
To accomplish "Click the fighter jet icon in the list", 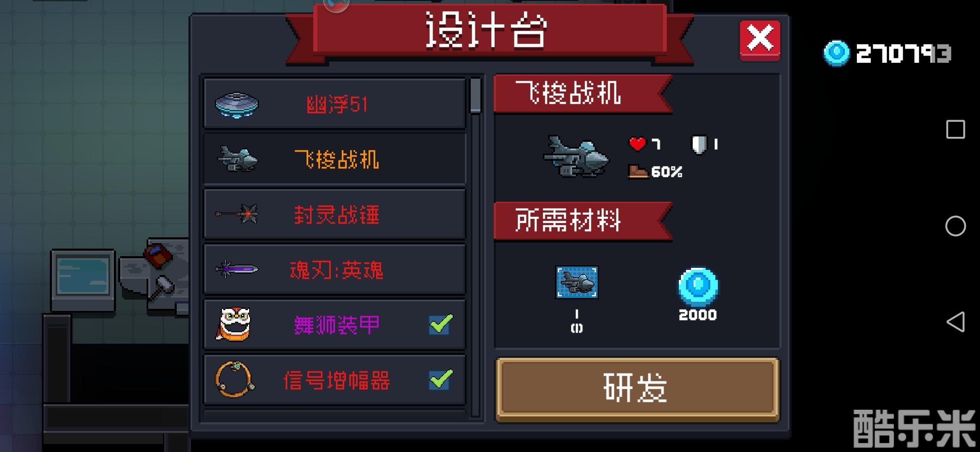I will 237,159.
